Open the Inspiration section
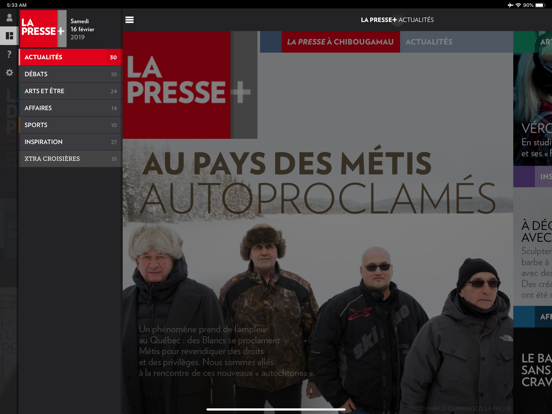 click(70, 142)
